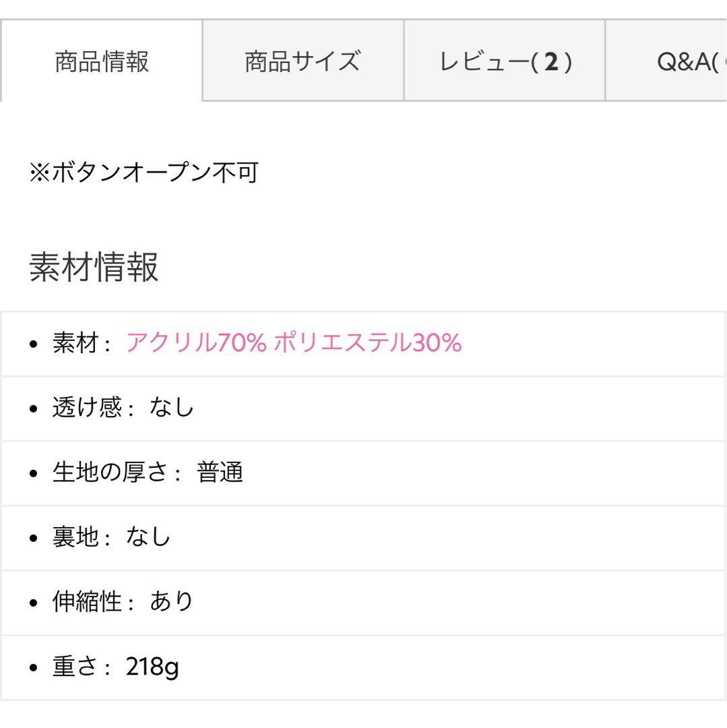727x728 pixels.
Task: Click the 普通 thickness value
Action: click(x=220, y=473)
